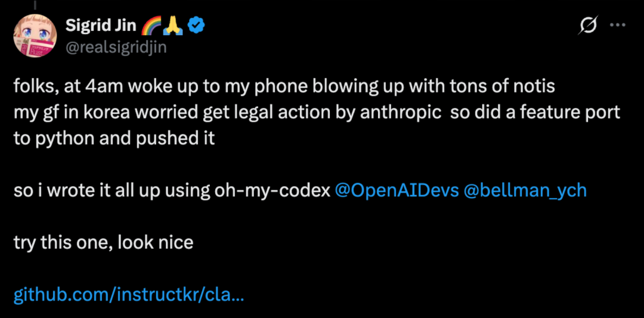Screen dimensions: 644x318
Task: Open Sigrid Jin's profile avatar
Action: pyautogui.click(x=35, y=37)
